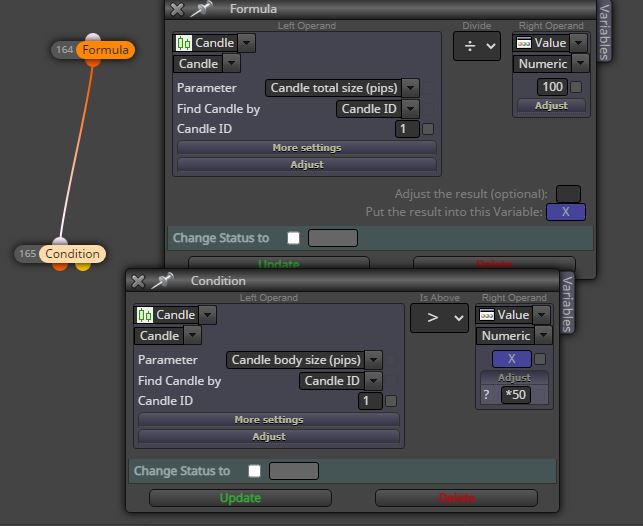This screenshot has width=643, height=526.
Task: Click the Formula Change Status color box
Action: 333,238
